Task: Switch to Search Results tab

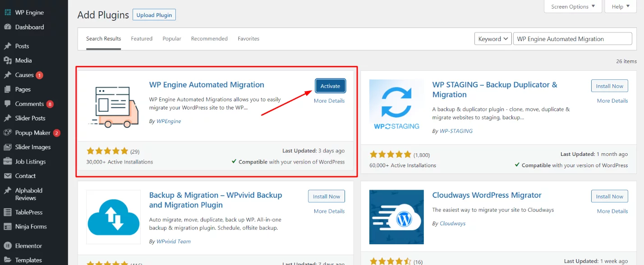Action: click(104, 39)
